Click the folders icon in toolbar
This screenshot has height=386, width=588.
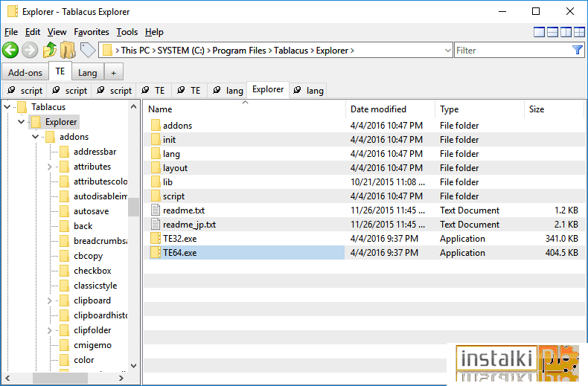[68, 51]
